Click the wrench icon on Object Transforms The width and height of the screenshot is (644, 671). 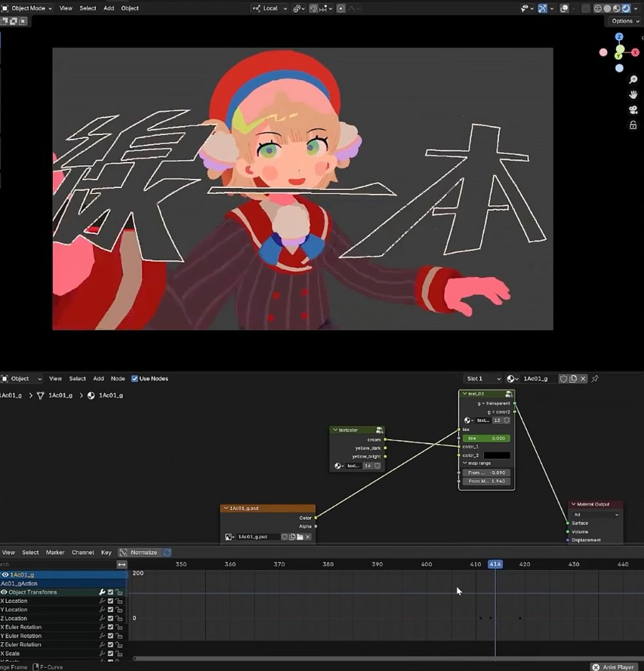102,592
